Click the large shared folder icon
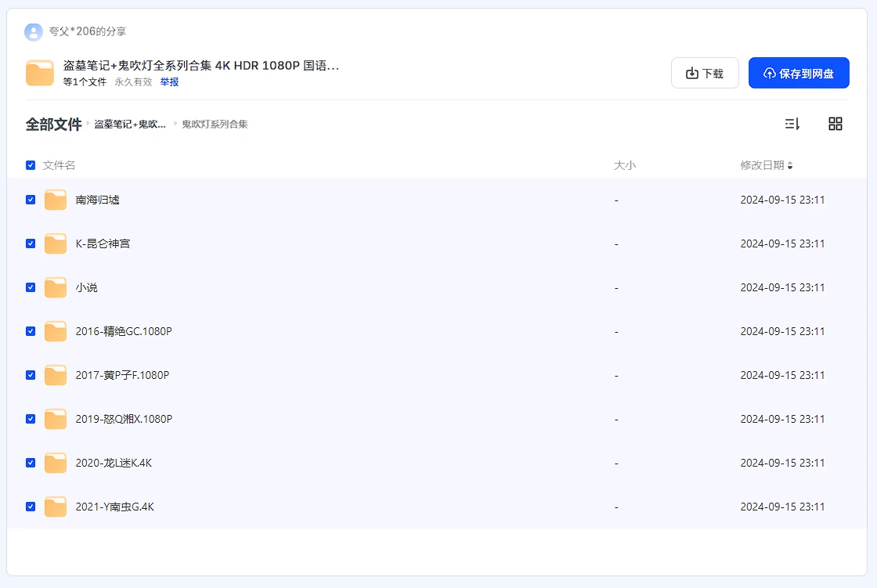Image resolution: width=877 pixels, height=588 pixels. [40, 73]
